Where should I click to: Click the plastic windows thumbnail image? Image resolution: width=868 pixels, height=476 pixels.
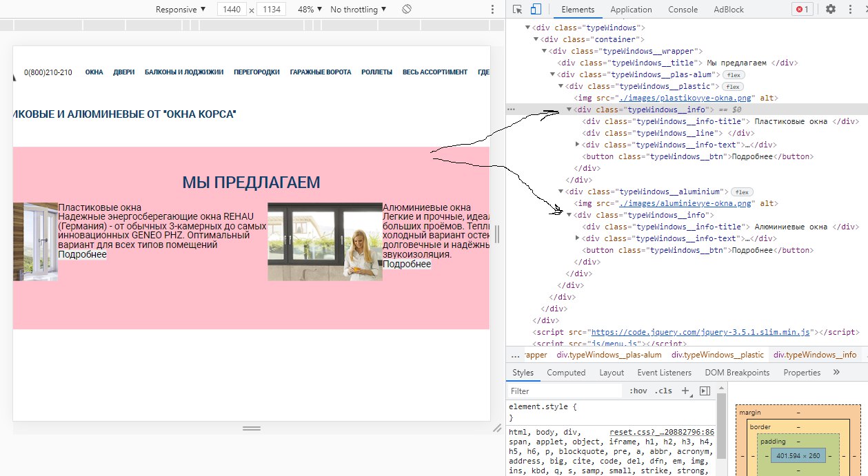pos(35,242)
